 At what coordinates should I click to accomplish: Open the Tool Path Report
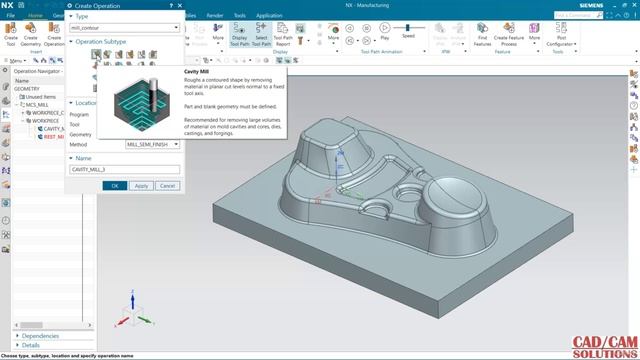pos(283,34)
